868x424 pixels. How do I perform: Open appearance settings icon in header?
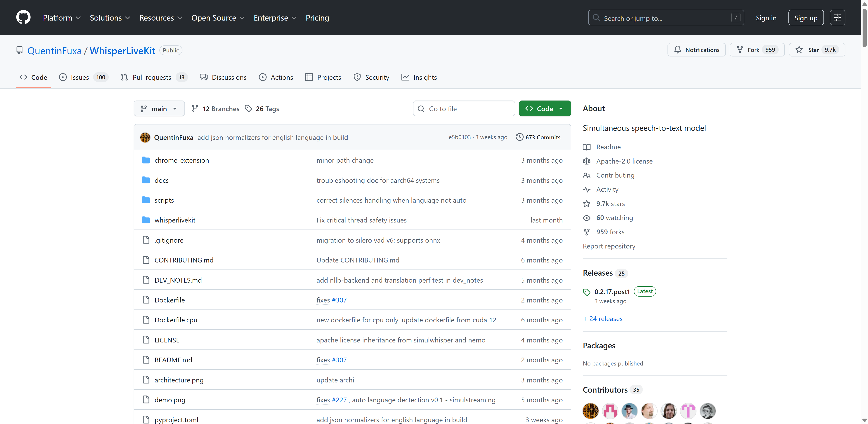[x=837, y=18]
